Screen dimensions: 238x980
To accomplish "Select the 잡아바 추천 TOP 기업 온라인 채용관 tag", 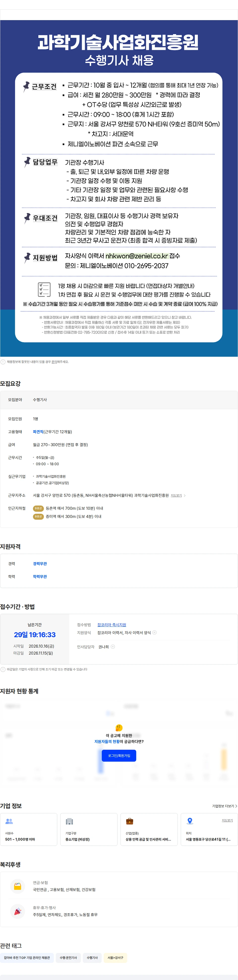I will pyautogui.click(x=27, y=958).
